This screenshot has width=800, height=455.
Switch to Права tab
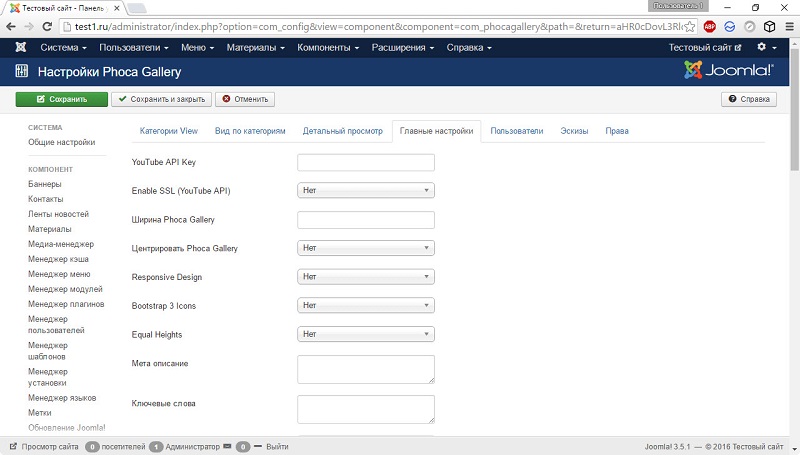tap(617, 131)
